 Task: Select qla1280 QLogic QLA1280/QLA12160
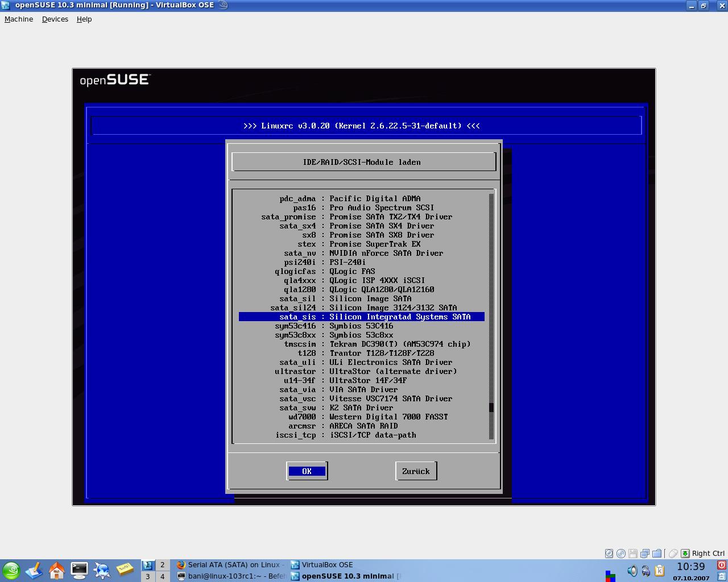(362, 289)
